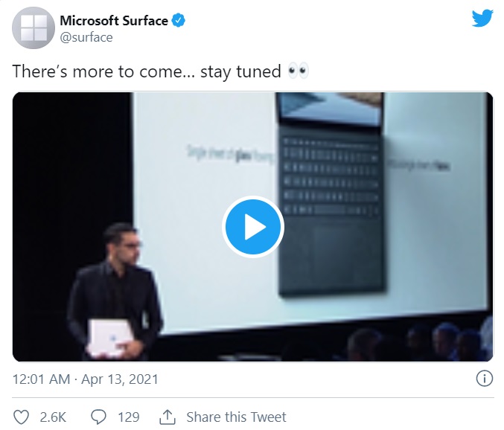
Task: Open Twitter via the bird logo
Action: (x=482, y=19)
